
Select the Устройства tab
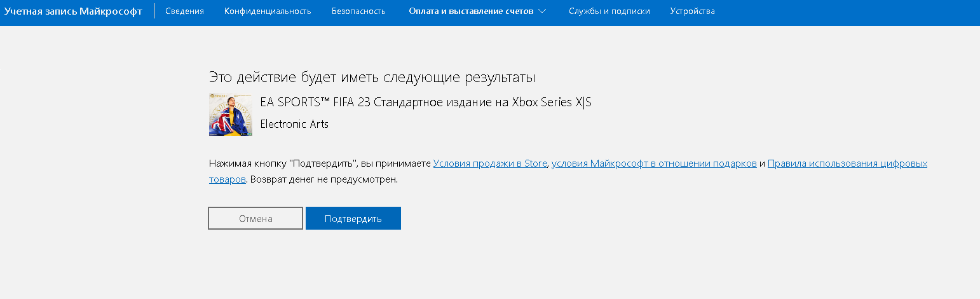point(692,11)
